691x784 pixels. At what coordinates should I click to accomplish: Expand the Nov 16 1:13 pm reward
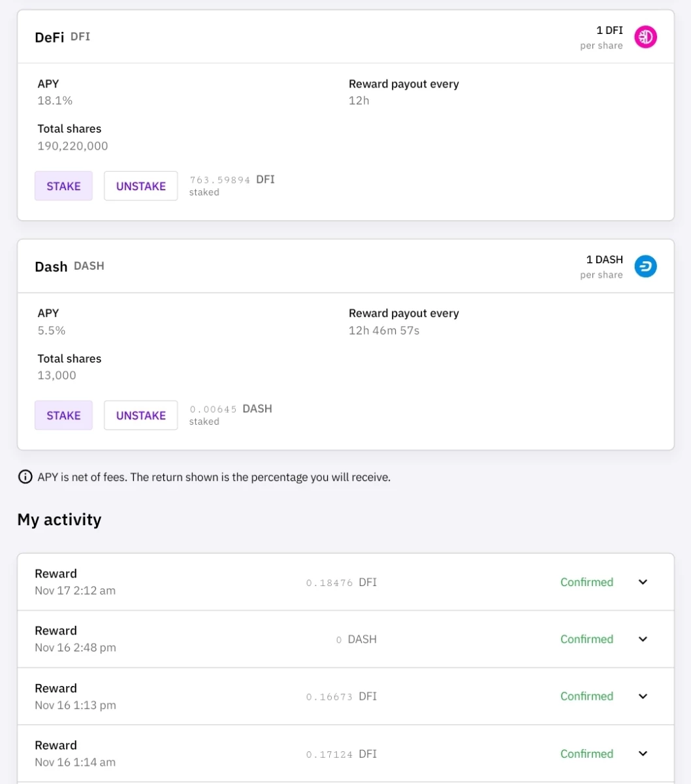[x=643, y=696]
